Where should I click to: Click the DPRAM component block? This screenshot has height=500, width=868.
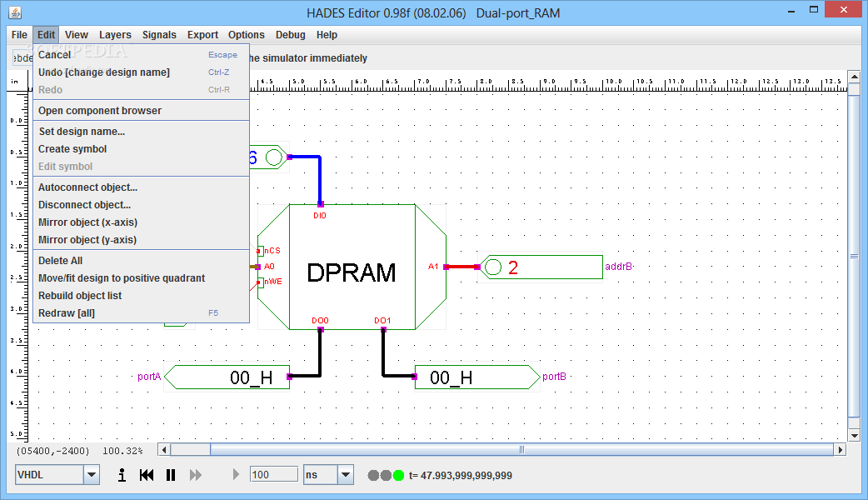(x=352, y=267)
